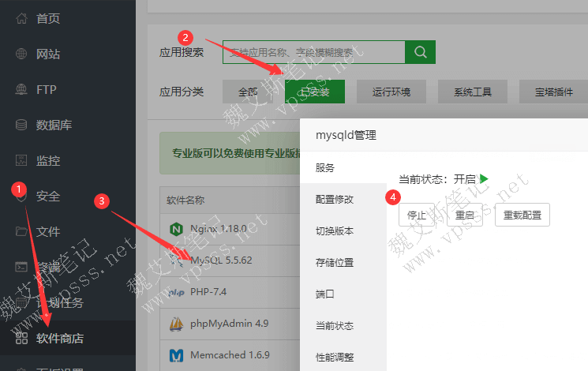588x371 pixels.
Task: Click the 软件名称 column header
Action: 185,200
